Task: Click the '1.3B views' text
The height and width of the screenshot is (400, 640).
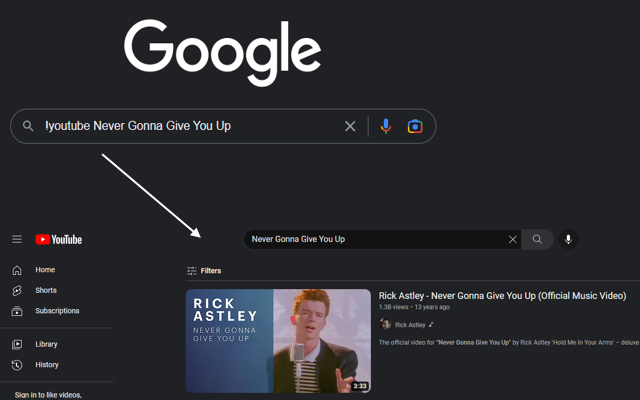Action: (x=393, y=307)
